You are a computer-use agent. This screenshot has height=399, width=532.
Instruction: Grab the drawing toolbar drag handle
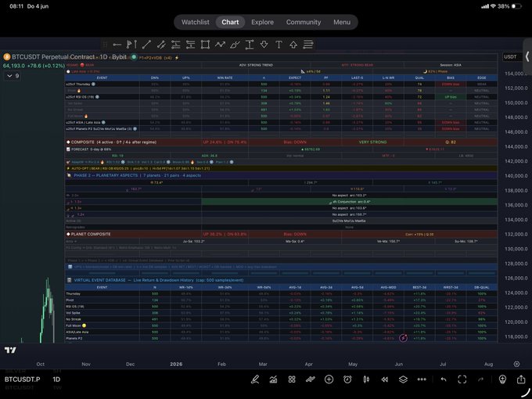[105, 45]
